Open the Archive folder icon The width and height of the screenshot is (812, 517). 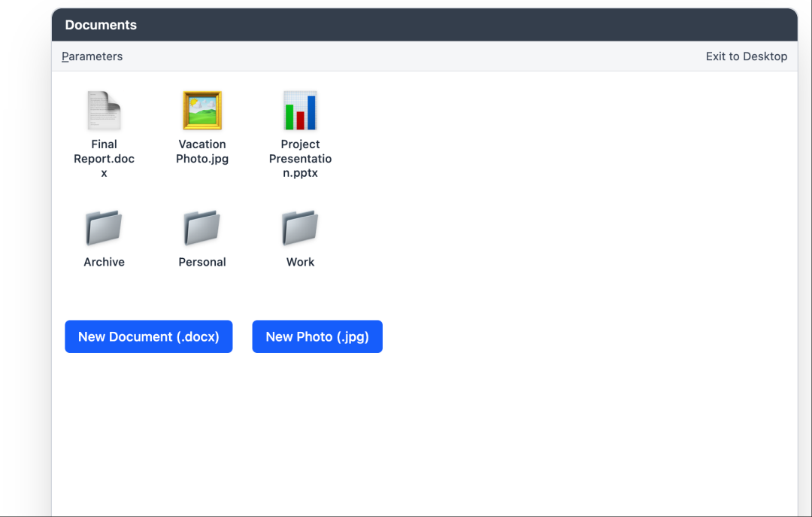(x=104, y=228)
